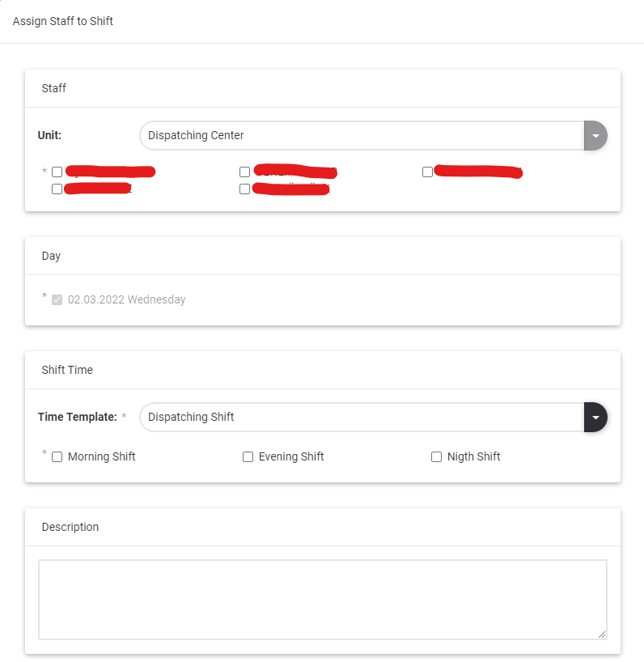Expand the Time Template dropdown arrow
The height and width of the screenshot is (662, 644).
595,418
